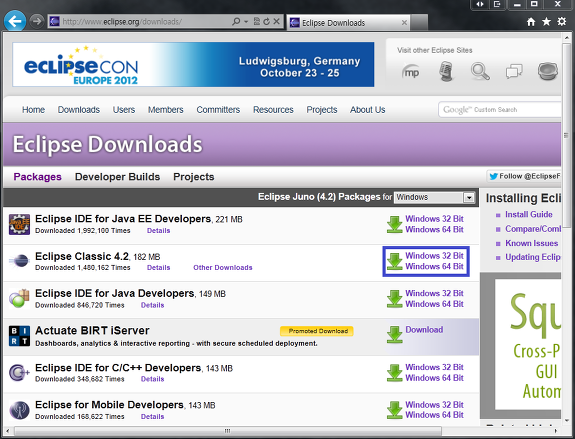The width and height of the screenshot is (575, 439).
Task: Select the Packages tab
Action: click(37, 177)
